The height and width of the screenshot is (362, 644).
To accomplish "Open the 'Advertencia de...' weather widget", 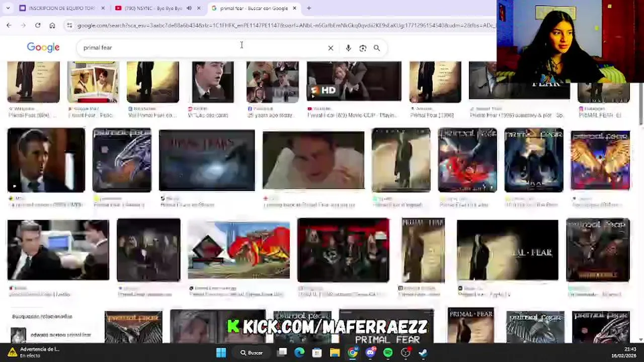I will pyautogui.click(x=33, y=352).
